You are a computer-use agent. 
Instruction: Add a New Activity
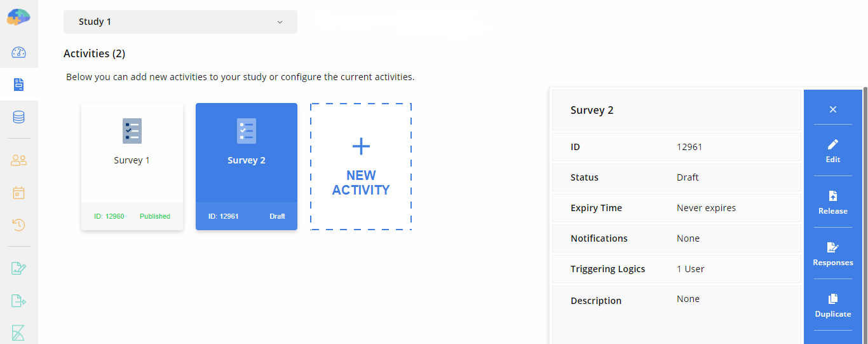(361, 167)
